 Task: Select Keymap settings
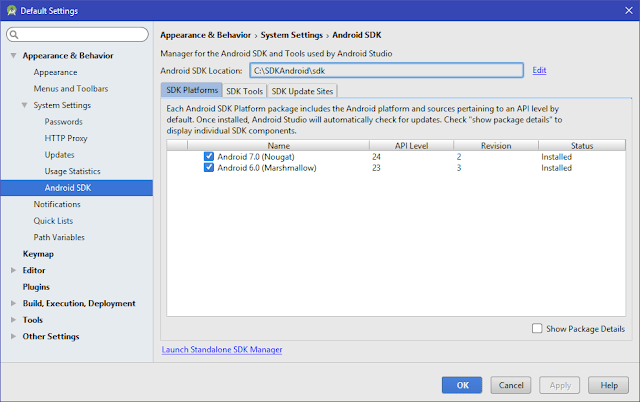click(x=38, y=254)
